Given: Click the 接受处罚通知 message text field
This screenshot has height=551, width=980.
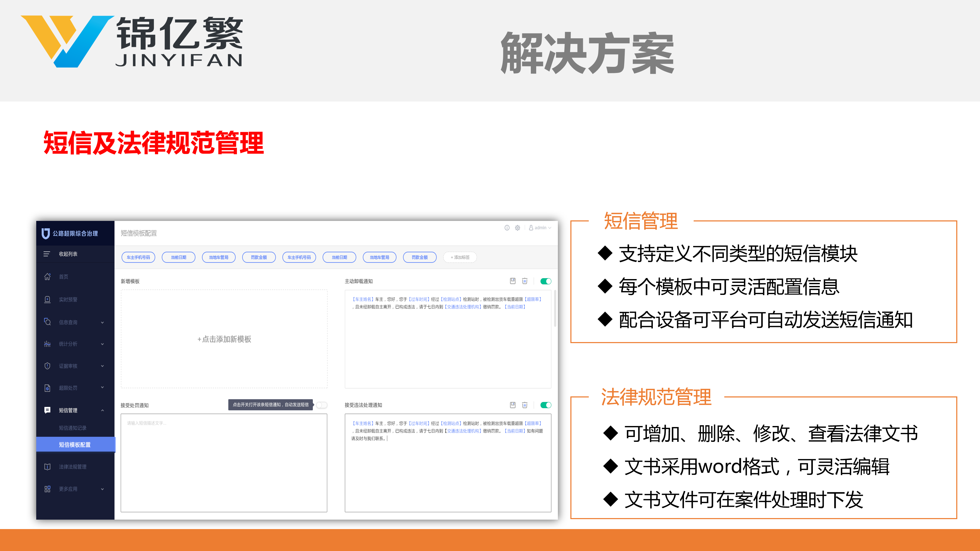Looking at the screenshot, I should (x=224, y=463).
